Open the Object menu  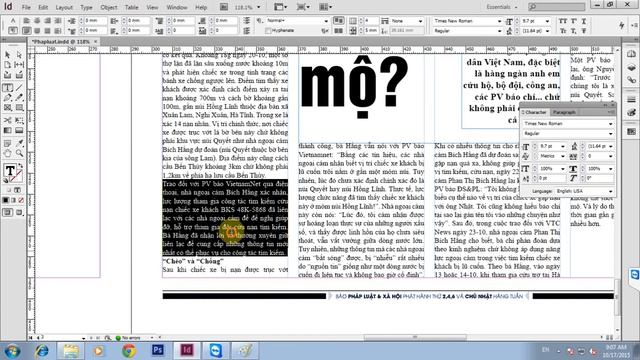[x=109, y=7]
